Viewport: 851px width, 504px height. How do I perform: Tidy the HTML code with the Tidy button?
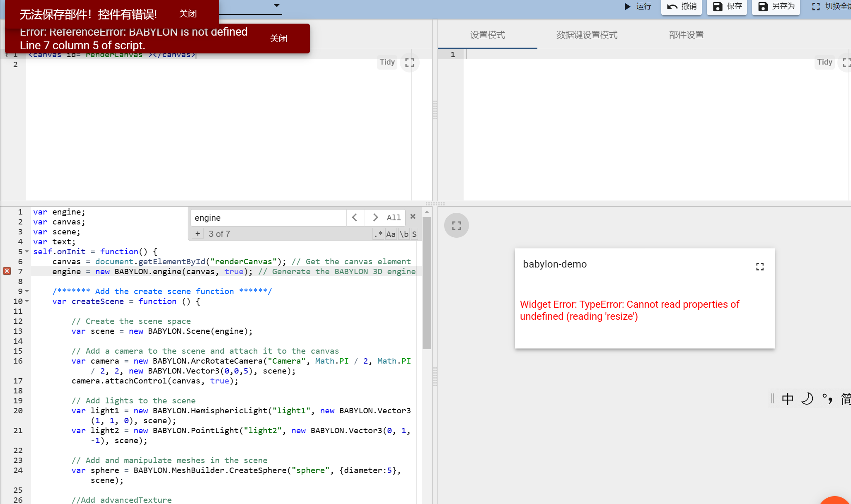point(387,62)
